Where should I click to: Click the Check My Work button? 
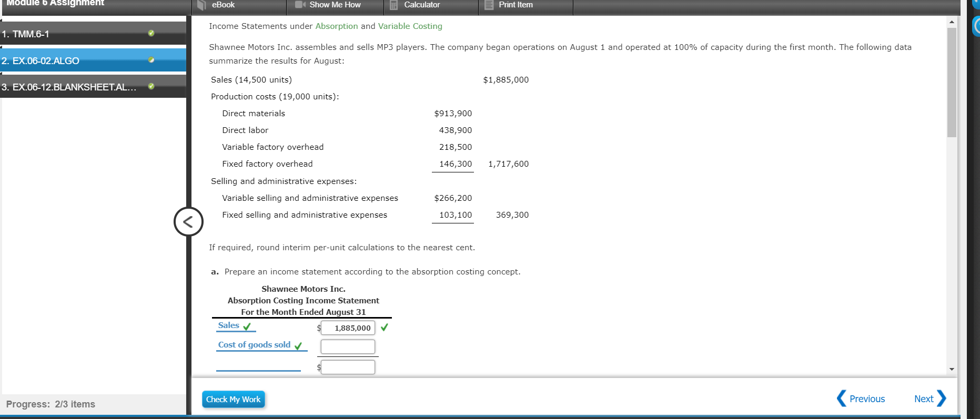pyautogui.click(x=233, y=400)
